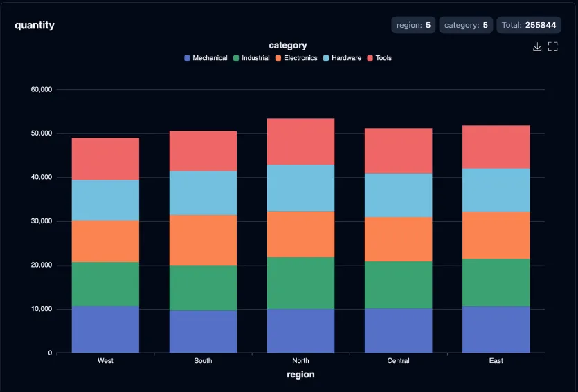Click the West axis label
Viewport: 578px width, 392px height.
click(x=105, y=361)
